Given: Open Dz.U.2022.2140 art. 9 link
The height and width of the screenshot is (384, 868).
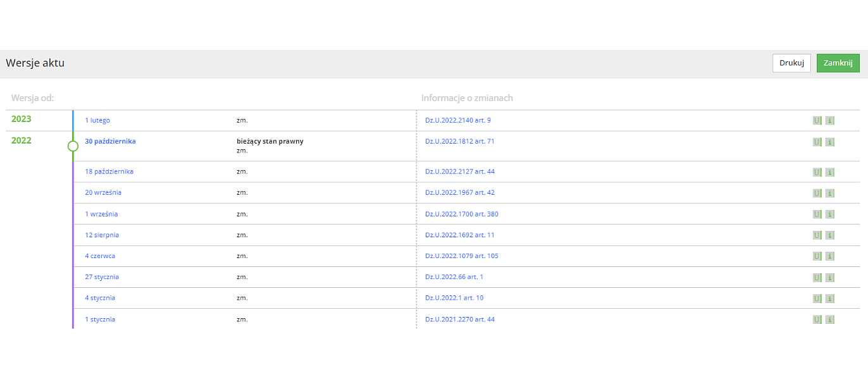Looking at the screenshot, I should coord(457,120).
